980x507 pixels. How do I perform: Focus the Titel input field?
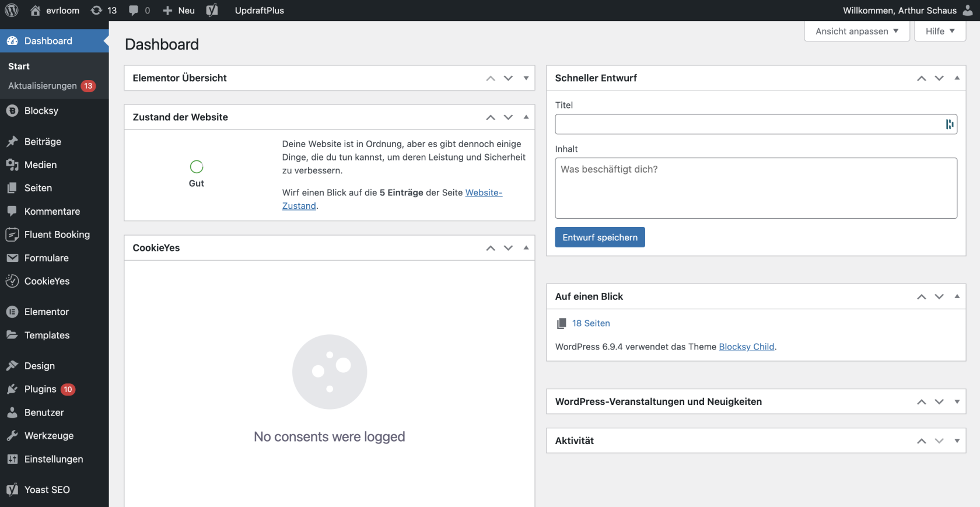coord(756,124)
